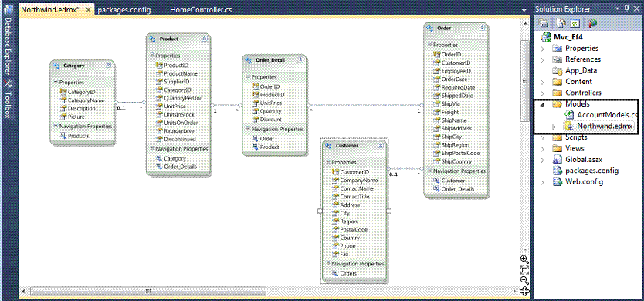Expand the Views folder

tap(542, 149)
